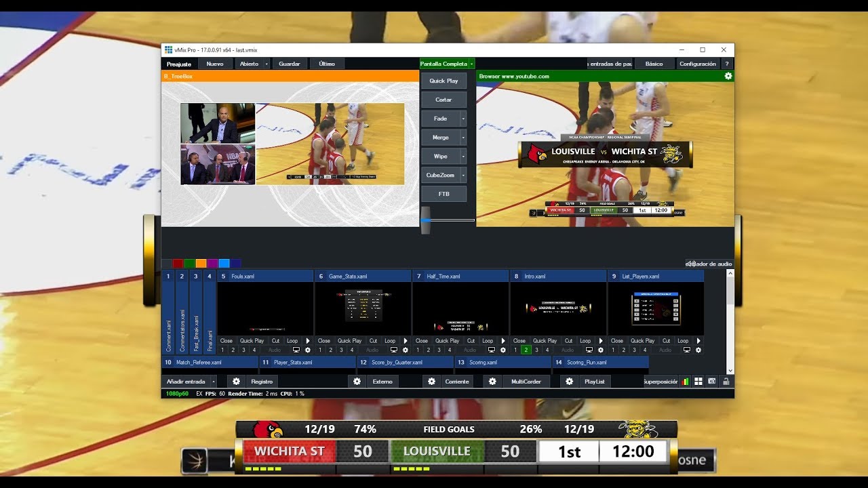Click the monitor icon on Half_Time.xaml input
Image resolution: width=868 pixels, height=488 pixels.
492,350
